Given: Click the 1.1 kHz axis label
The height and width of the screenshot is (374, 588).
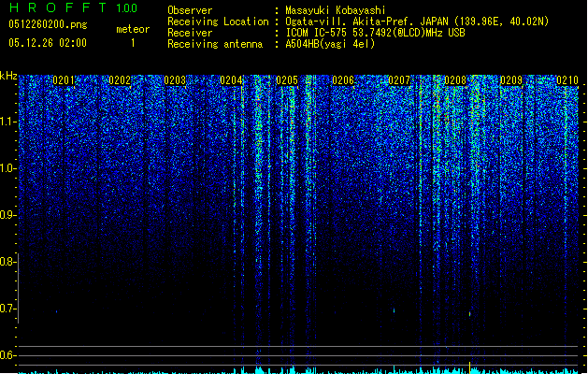Looking at the screenshot, I should click(7, 122).
